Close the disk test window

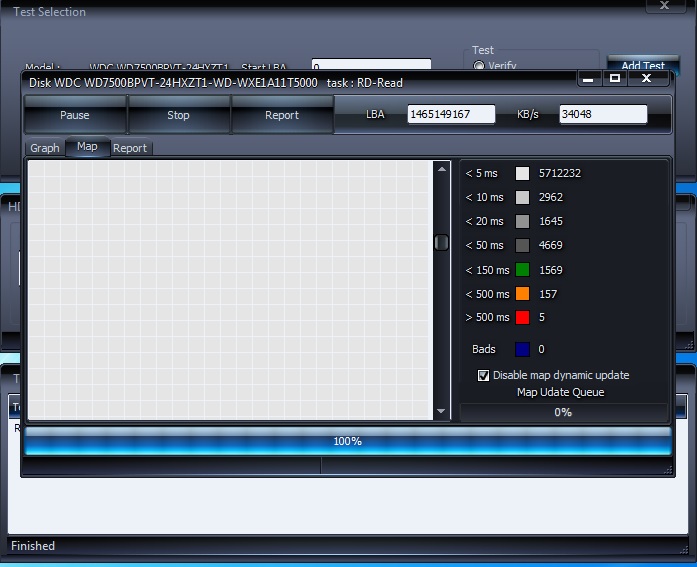click(x=647, y=79)
